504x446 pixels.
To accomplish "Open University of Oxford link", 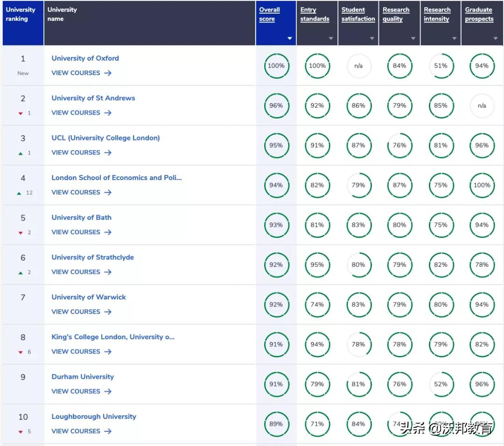I will (x=85, y=58).
